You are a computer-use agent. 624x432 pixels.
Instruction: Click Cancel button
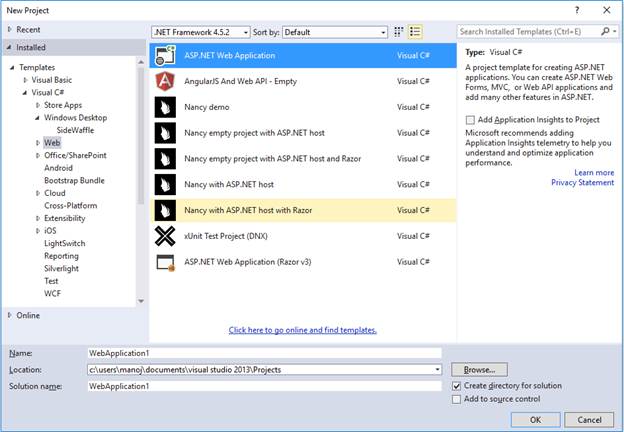589,420
